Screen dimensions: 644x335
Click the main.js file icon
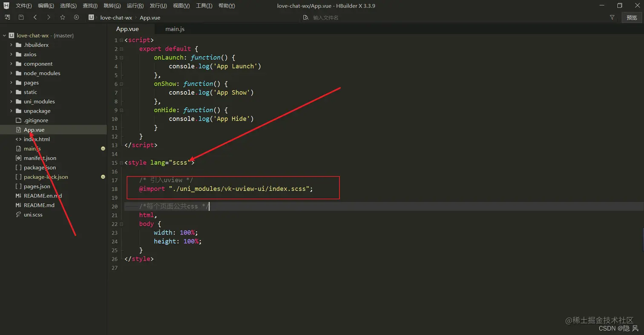(18, 149)
